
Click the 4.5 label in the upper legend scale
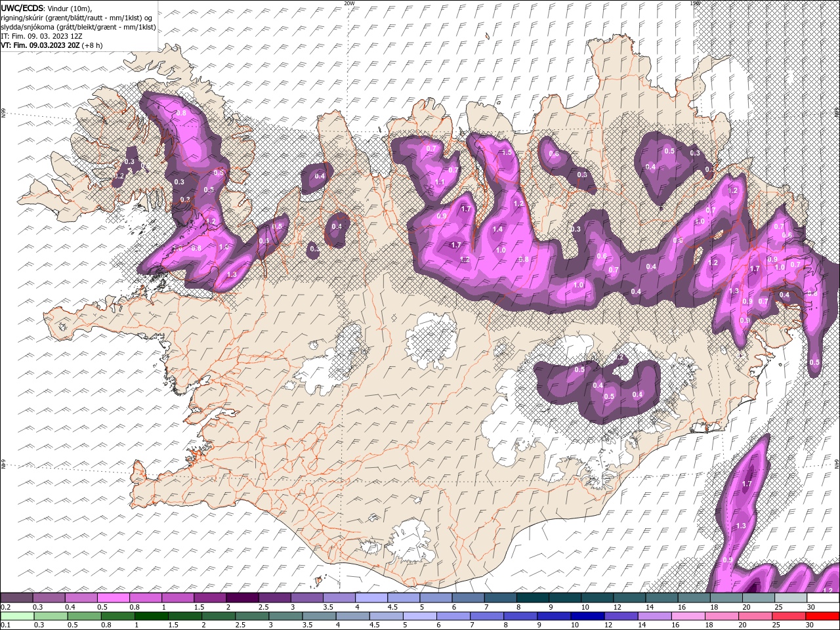tap(392, 607)
